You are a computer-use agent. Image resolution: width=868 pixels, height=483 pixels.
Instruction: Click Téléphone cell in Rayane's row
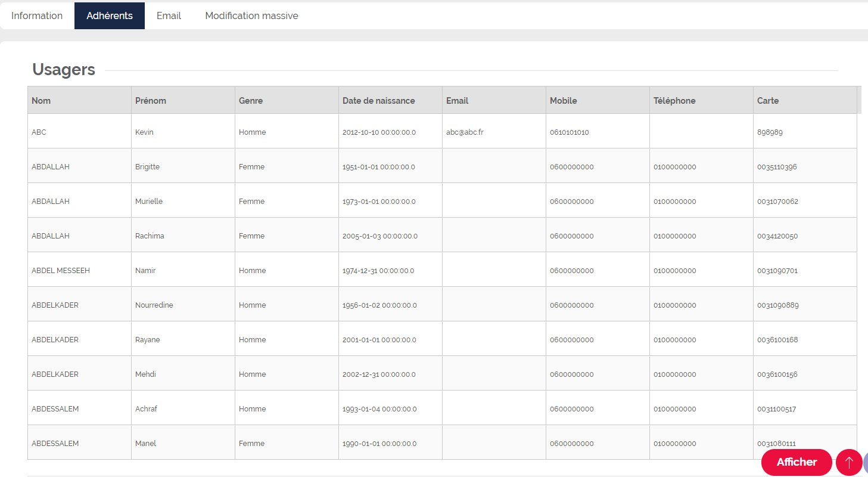701,339
